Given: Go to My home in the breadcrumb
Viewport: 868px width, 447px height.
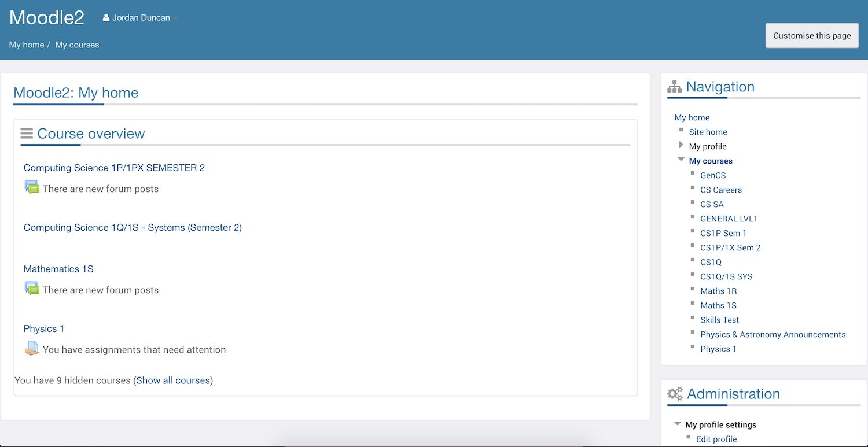Looking at the screenshot, I should click(27, 45).
